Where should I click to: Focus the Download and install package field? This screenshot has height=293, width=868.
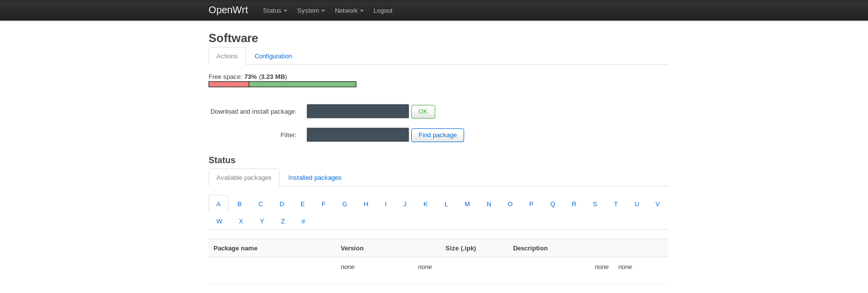coord(357,111)
